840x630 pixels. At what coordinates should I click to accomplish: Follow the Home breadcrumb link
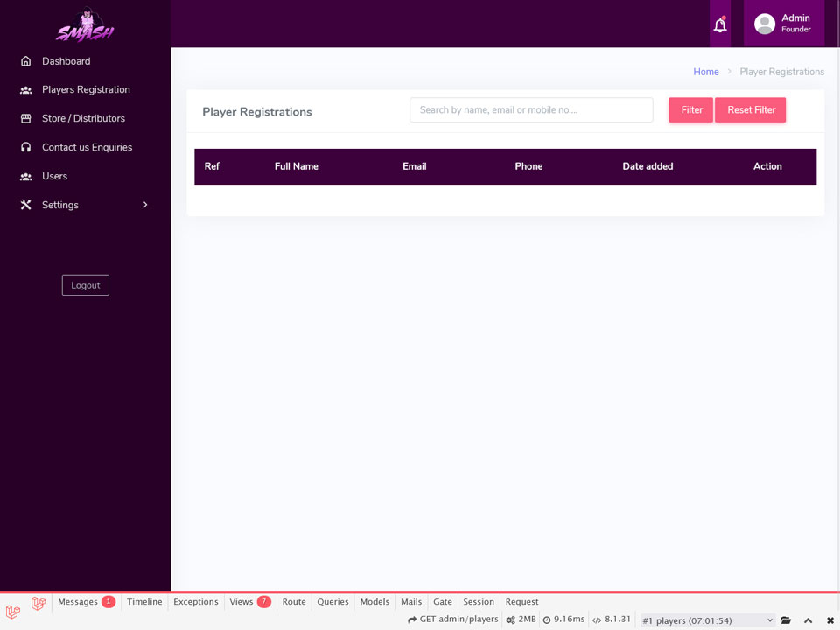point(705,72)
